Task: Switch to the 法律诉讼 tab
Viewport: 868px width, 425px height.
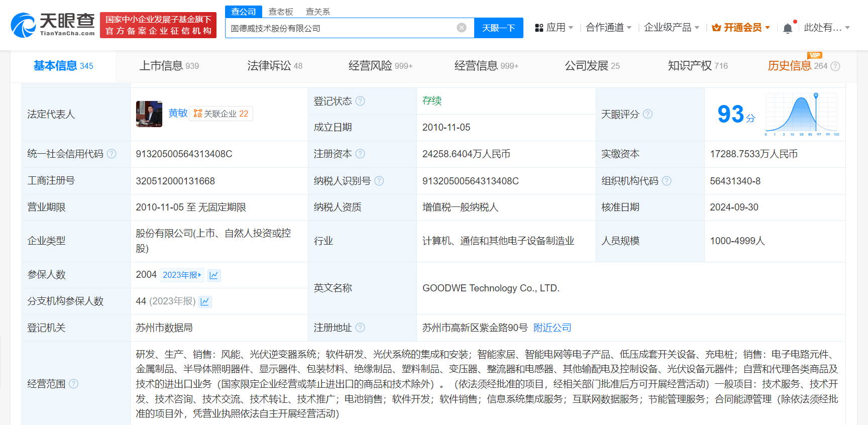Action: (274, 66)
